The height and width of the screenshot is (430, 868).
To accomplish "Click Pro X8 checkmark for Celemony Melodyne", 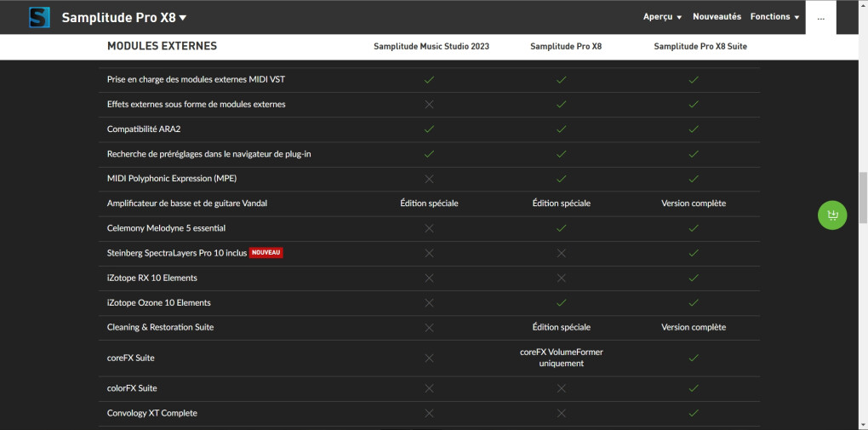I will tap(561, 228).
